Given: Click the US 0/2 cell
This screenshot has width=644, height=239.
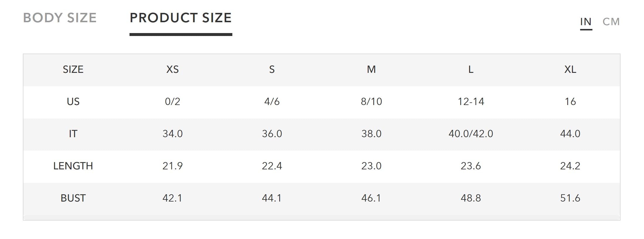Looking at the screenshot, I should (x=172, y=102).
